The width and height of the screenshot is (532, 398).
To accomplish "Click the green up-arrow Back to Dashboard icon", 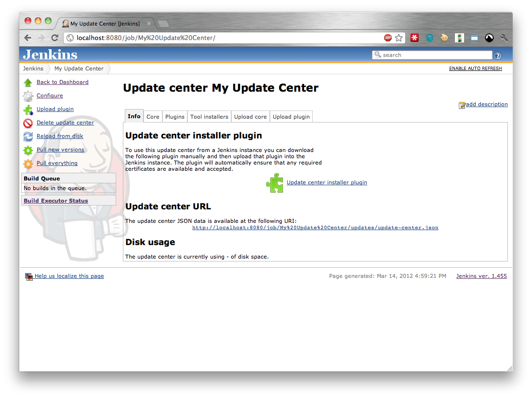I will click(28, 82).
